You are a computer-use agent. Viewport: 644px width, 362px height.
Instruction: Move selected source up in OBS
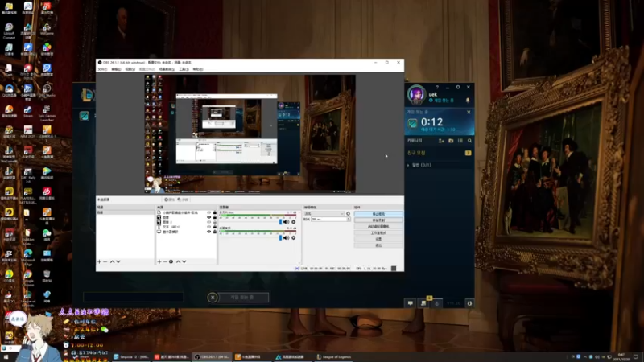[178, 261]
